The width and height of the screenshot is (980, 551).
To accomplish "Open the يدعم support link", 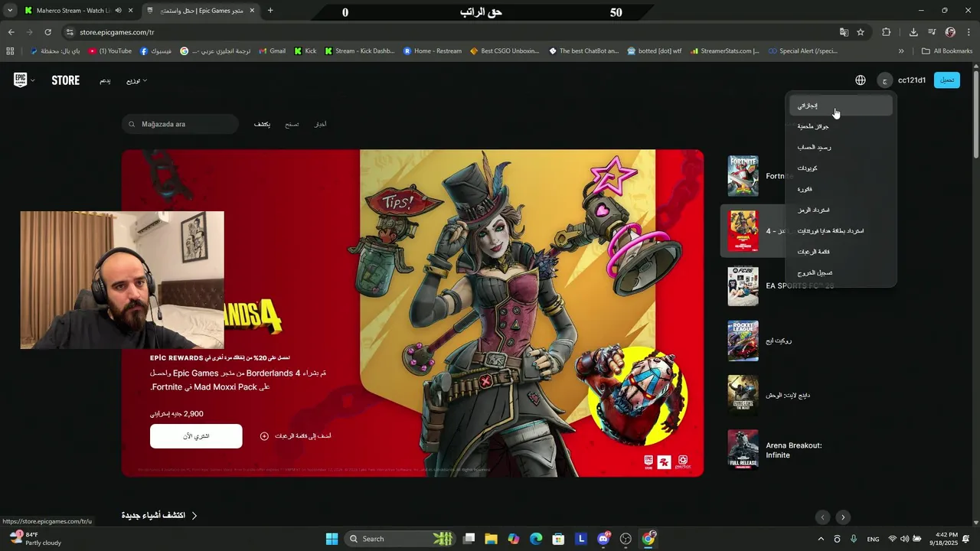I will point(105,80).
